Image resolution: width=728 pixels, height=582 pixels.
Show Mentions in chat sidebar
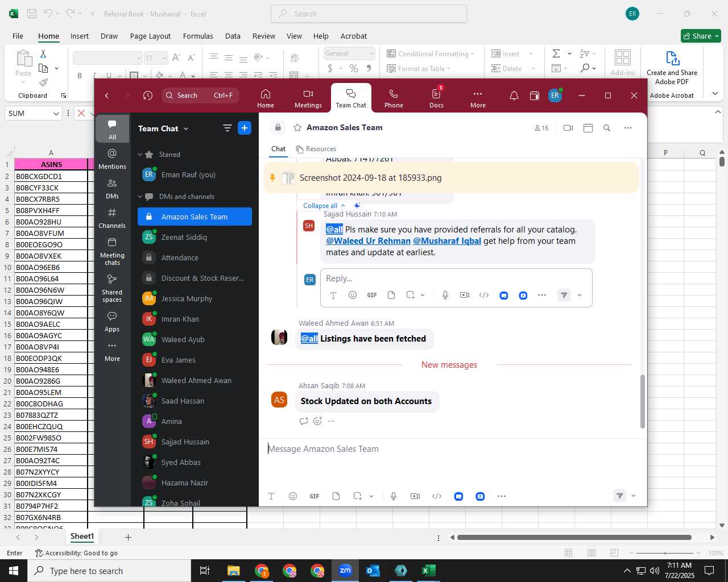tap(112, 159)
